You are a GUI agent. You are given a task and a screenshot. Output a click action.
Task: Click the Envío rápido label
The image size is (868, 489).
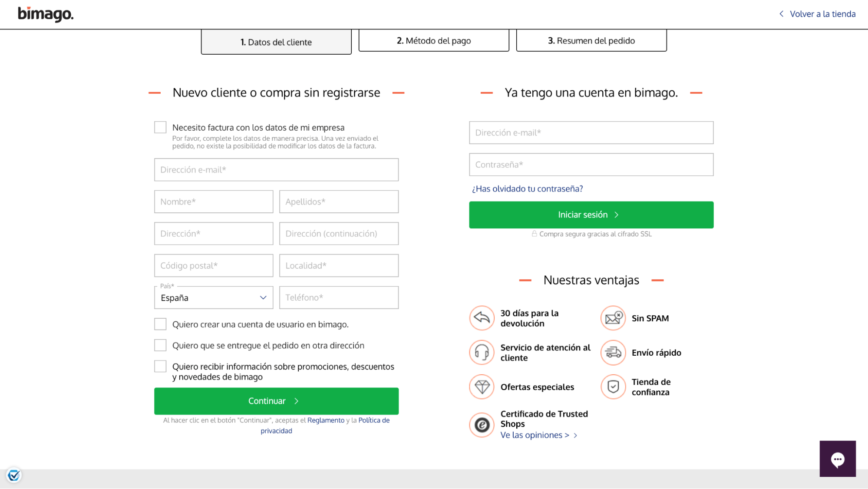(x=656, y=353)
